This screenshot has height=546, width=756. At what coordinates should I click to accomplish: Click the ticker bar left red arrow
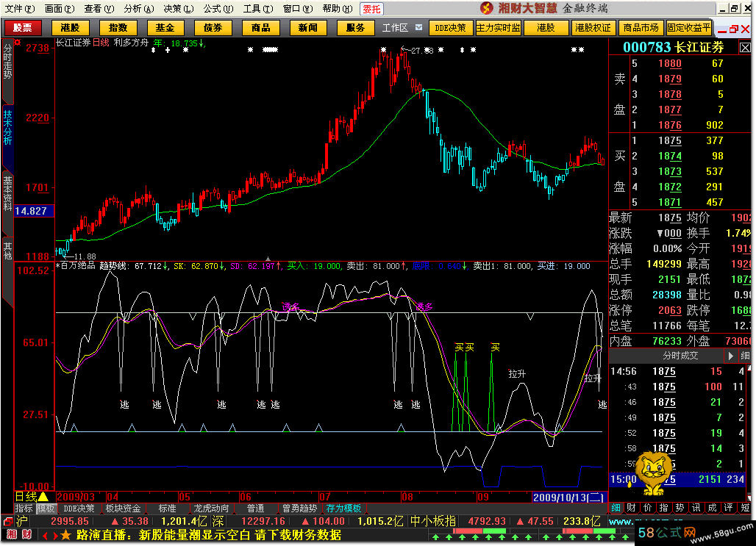pos(45,536)
